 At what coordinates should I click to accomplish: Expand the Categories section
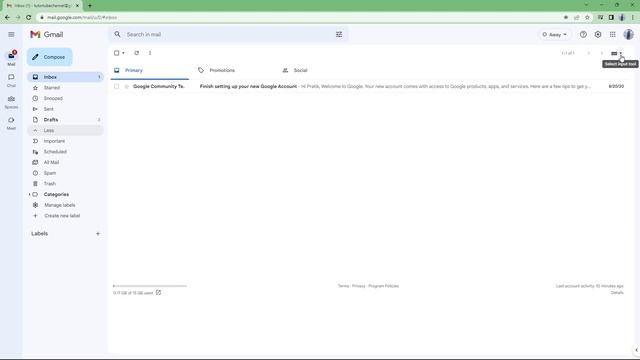pos(29,194)
